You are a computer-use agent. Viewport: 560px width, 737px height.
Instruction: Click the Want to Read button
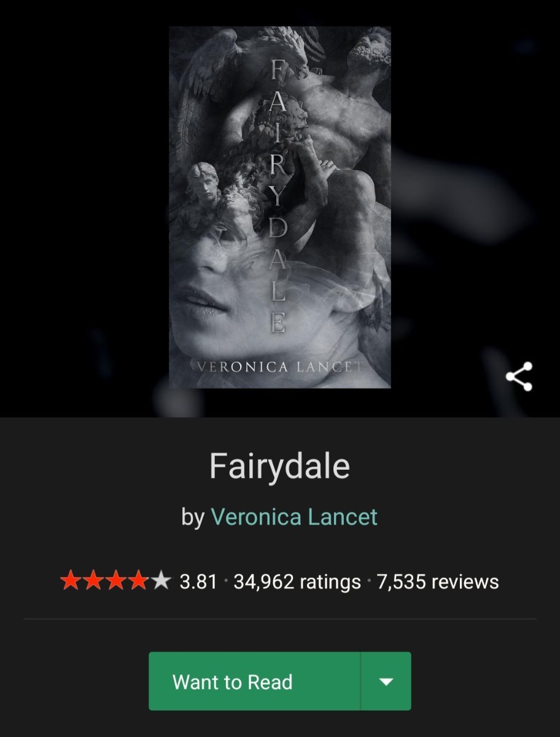pos(254,682)
